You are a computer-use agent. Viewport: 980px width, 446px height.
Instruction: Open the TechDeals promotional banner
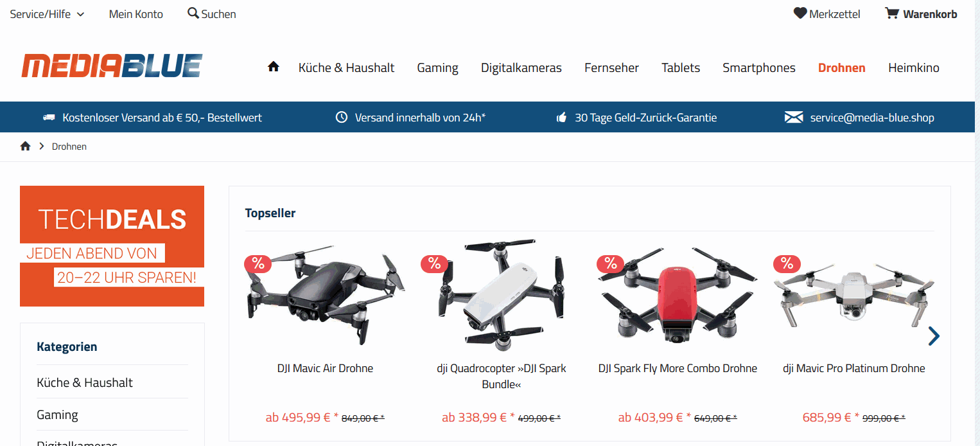point(112,246)
